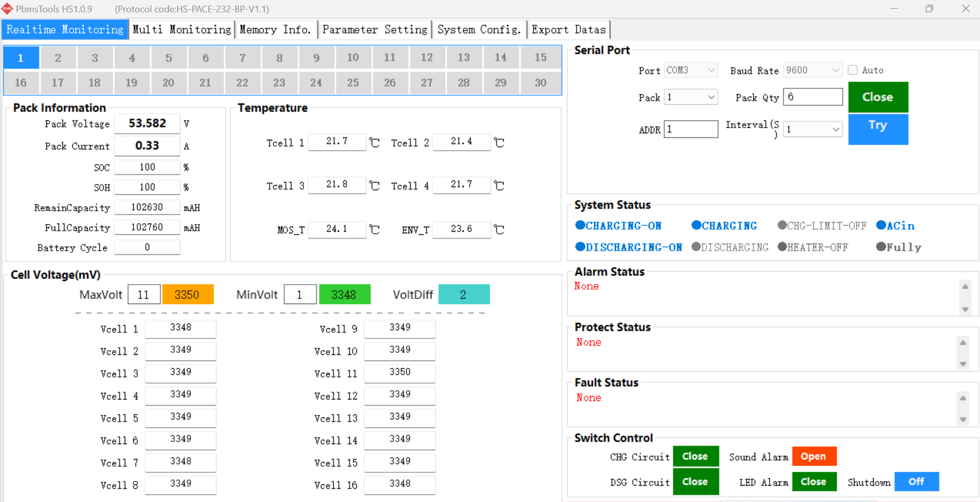
Task: Click the Fully status indicator
Action: 898,247
